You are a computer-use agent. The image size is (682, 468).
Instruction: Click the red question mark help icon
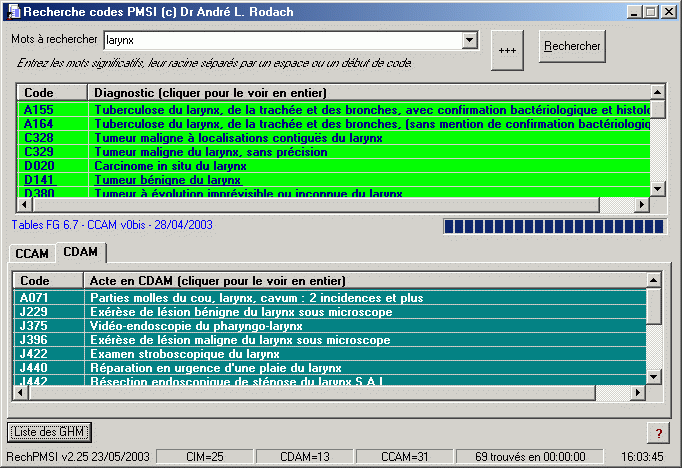click(660, 432)
